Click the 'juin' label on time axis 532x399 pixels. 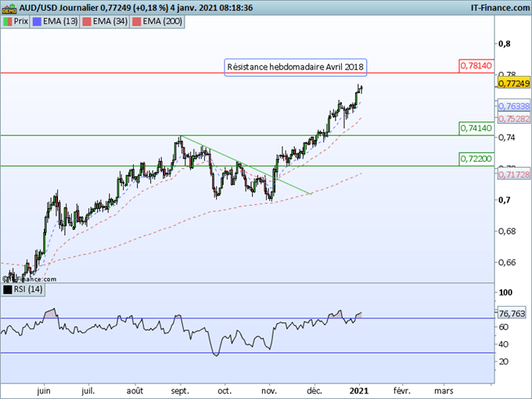click(44, 391)
